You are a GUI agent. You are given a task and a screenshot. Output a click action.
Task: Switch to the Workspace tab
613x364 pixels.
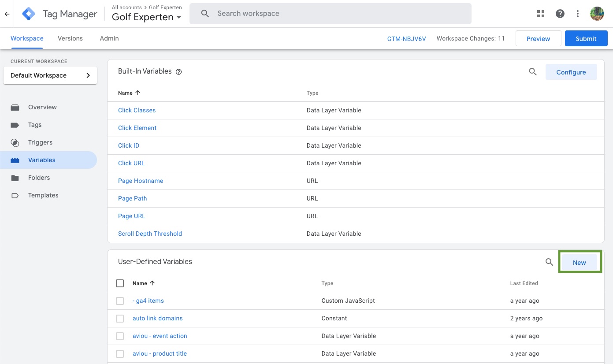pos(27,38)
